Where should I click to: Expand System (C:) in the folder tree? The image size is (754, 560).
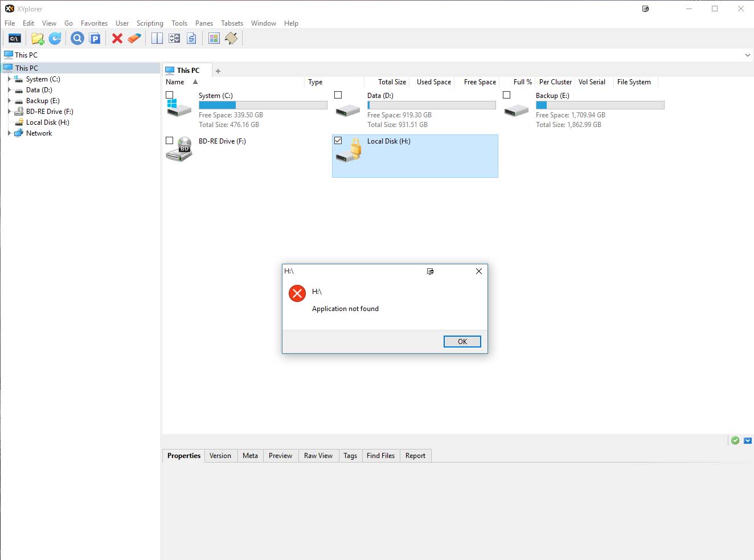click(9, 79)
